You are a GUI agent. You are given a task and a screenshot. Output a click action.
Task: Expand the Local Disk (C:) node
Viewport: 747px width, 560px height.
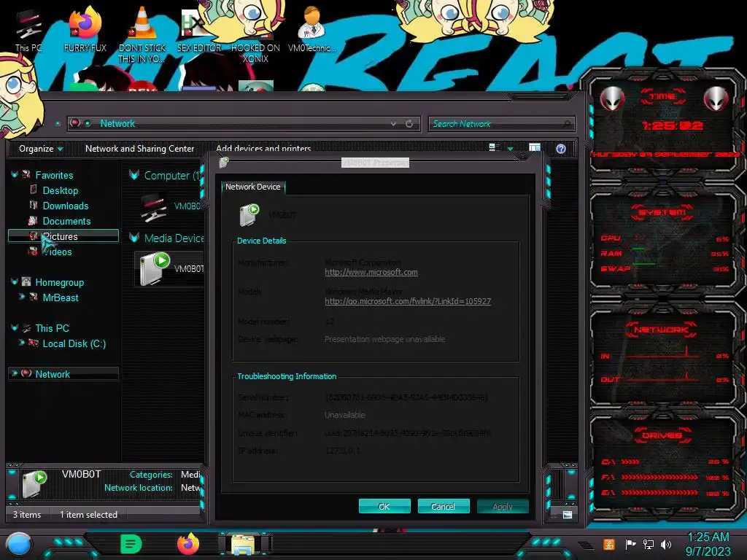pyautogui.click(x=21, y=343)
